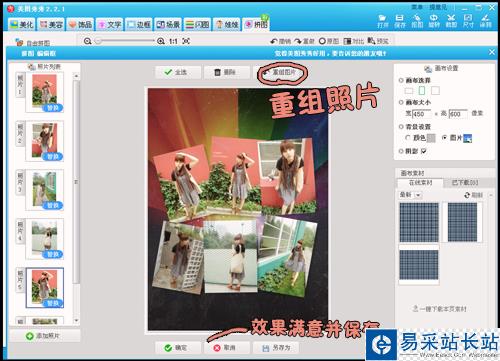Image resolution: width=500 pixels, height=361 pixels.
Task: Select the 涂鸦 doodle tool
Action: click(x=485, y=21)
